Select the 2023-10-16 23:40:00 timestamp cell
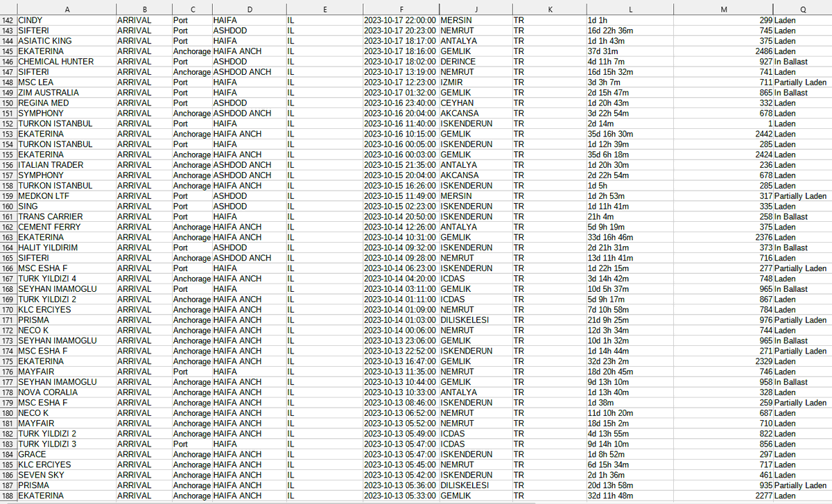This screenshot has width=832, height=504. click(401, 103)
